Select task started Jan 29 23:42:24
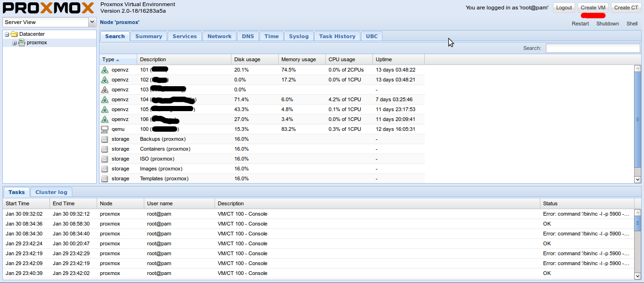644x283 pixels. coord(318,243)
